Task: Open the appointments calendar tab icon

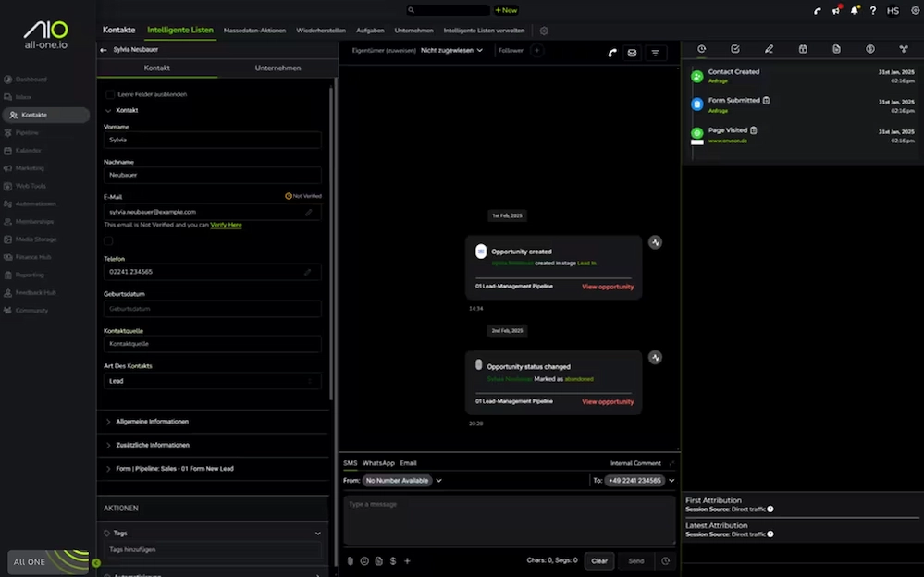Action: tap(803, 49)
